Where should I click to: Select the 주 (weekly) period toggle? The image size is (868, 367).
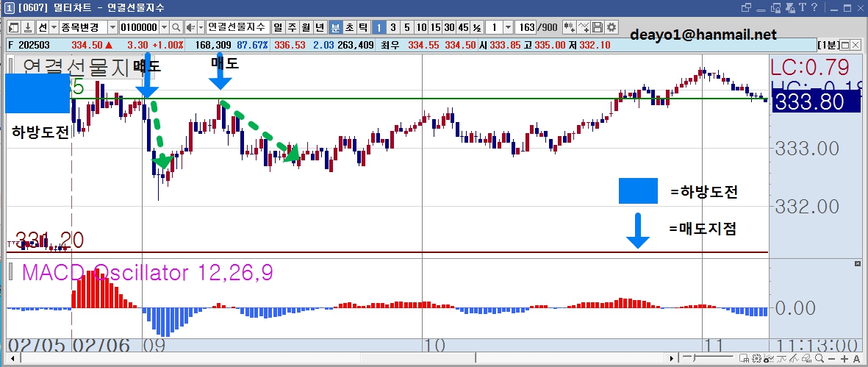291,28
